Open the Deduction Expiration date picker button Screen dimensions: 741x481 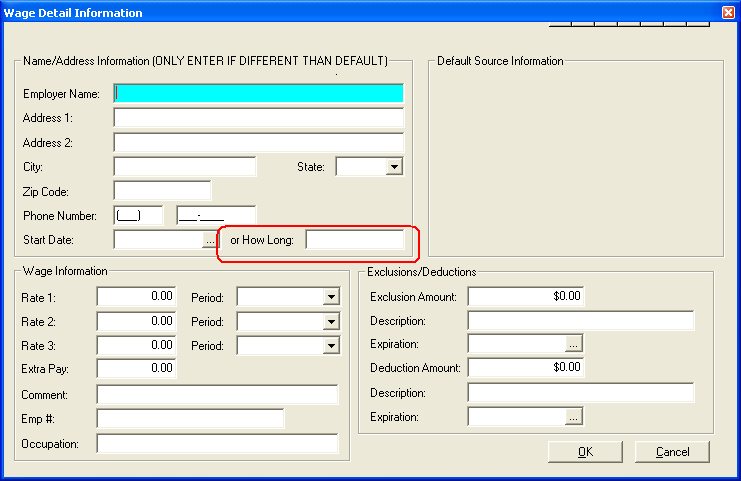[573, 416]
